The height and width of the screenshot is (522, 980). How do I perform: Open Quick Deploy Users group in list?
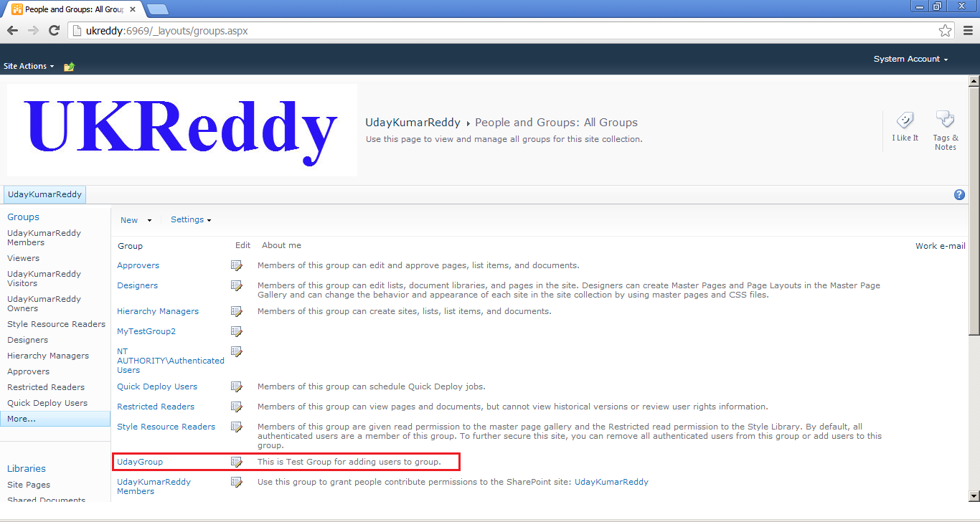pyautogui.click(x=157, y=386)
